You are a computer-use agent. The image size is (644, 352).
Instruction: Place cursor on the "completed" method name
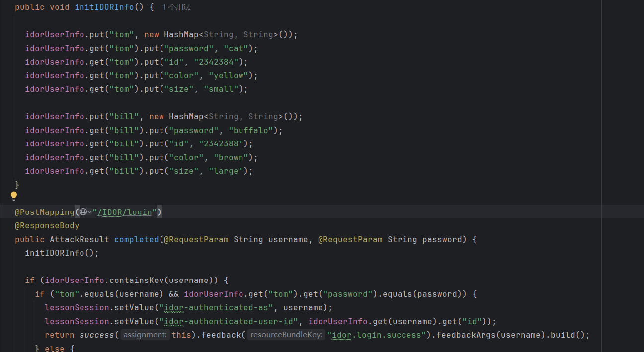pos(137,240)
